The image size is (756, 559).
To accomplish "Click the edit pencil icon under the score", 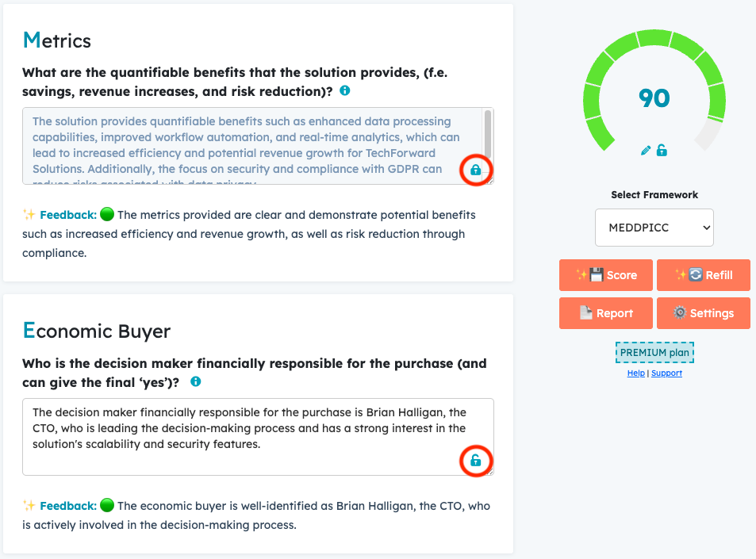I will coord(647,150).
